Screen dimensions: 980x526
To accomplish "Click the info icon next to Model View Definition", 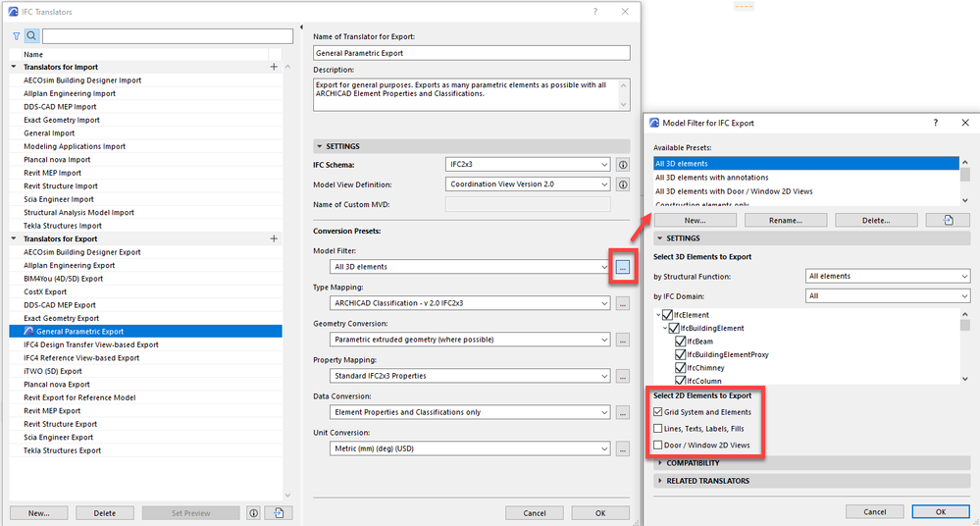I will tap(623, 184).
